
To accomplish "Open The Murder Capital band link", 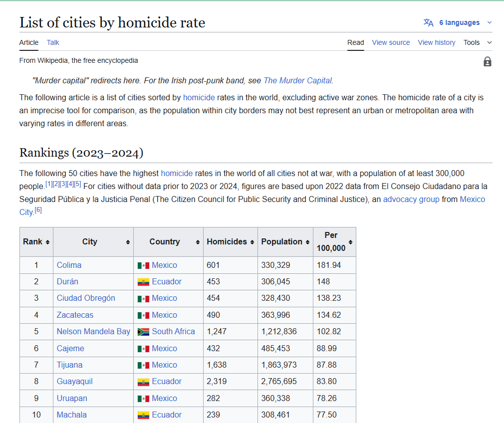I will click(x=297, y=80).
